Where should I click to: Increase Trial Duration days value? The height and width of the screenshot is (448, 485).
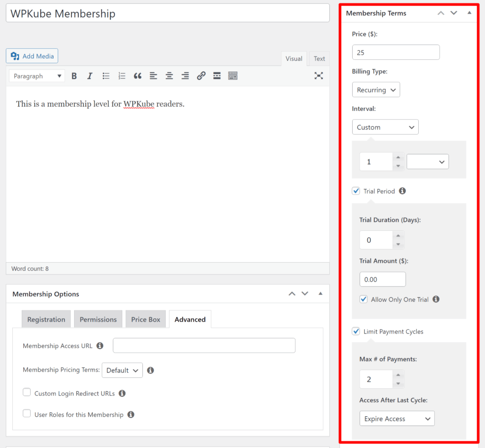click(398, 235)
